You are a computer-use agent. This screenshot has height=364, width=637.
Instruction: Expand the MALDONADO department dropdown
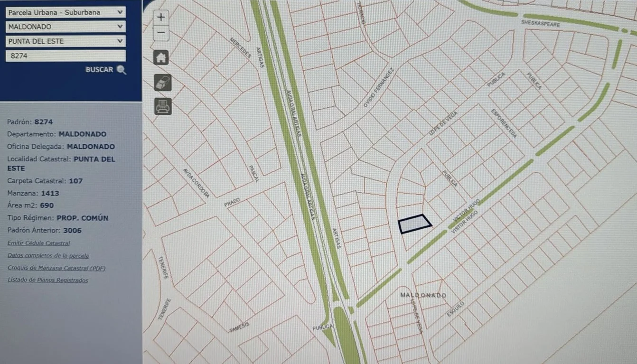tap(66, 27)
